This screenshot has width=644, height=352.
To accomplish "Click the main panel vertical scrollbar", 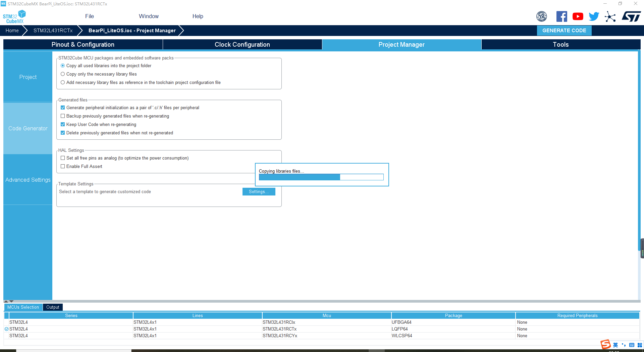I will tap(639, 150).
